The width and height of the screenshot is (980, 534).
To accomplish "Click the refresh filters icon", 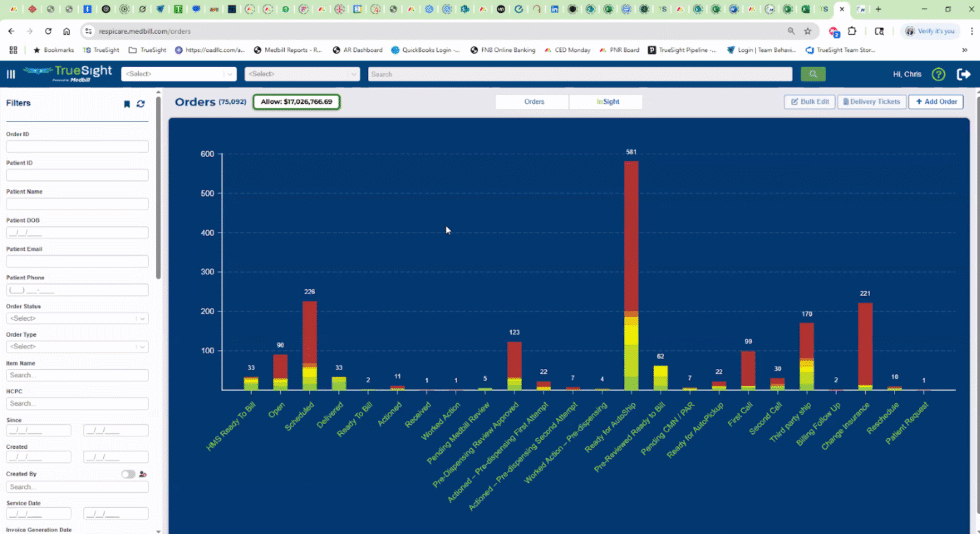I will tap(141, 104).
